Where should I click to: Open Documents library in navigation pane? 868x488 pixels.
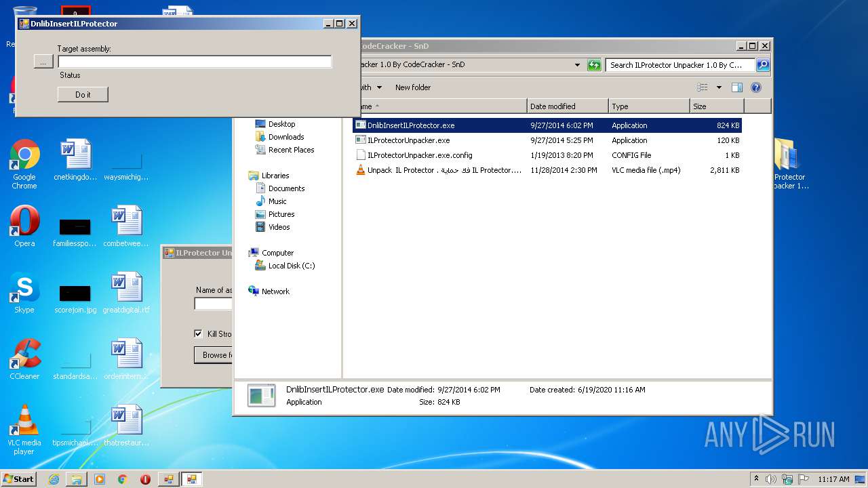click(286, 188)
